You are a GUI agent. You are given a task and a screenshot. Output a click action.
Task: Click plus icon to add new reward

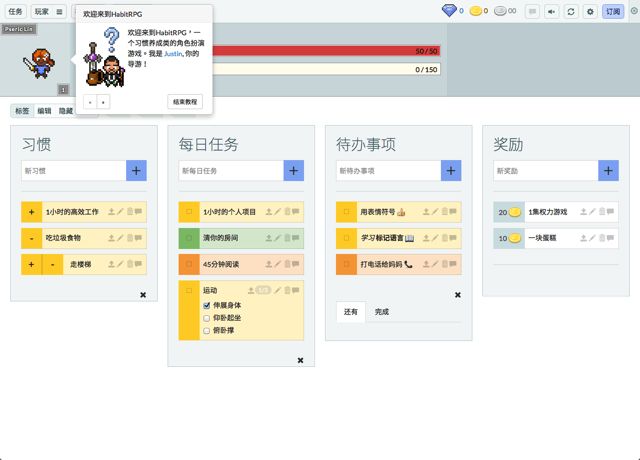click(609, 171)
